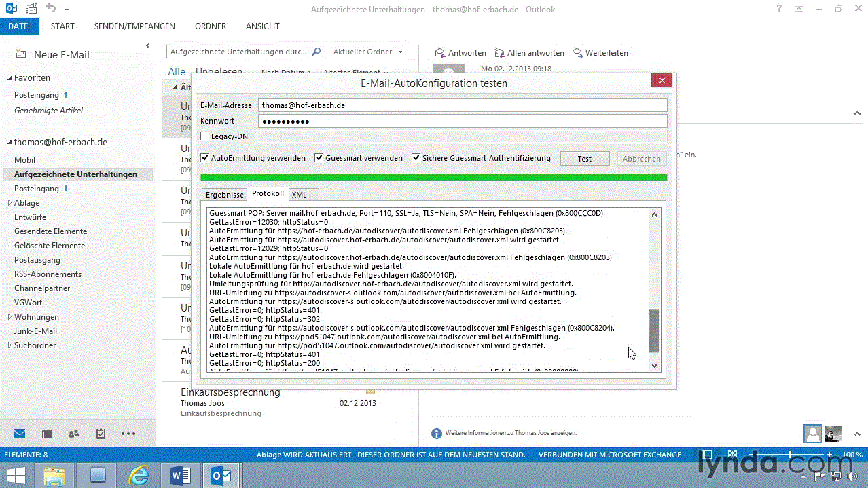Collapse the Favoriten section
Screen dimensions: 868x488
point(10,78)
